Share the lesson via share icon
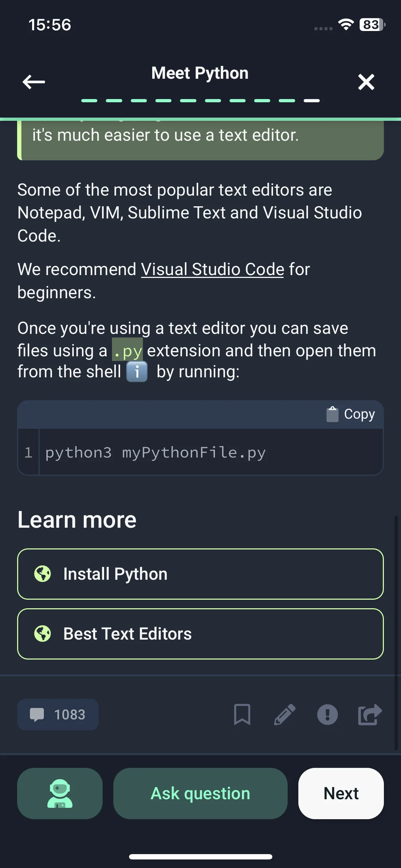This screenshot has width=401, height=868. [x=370, y=714]
